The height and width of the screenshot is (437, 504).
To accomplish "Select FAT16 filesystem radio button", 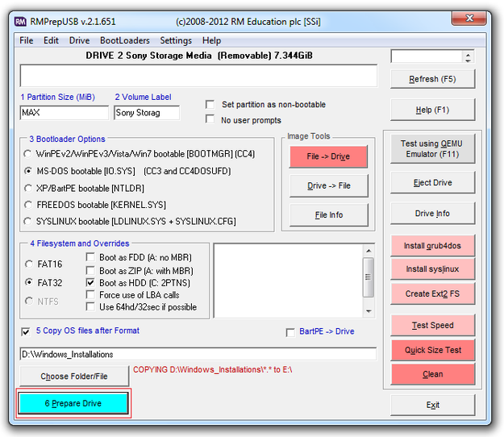I will [x=29, y=264].
